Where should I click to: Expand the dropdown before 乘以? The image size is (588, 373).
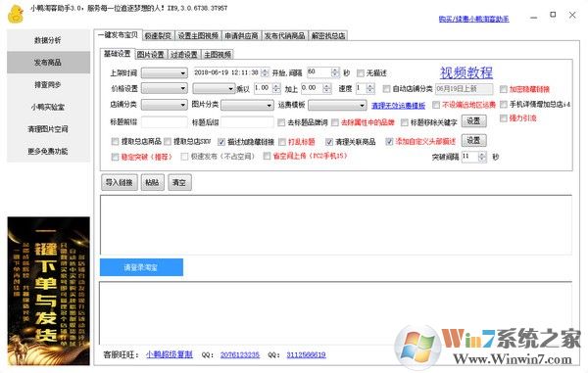[214, 88]
